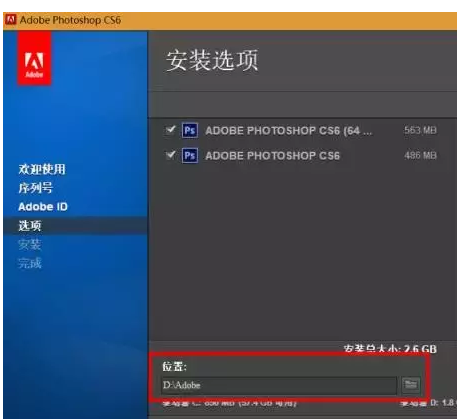Screen dimensions: 457x419
Task: Open the Adobe ID step
Action: (x=43, y=207)
